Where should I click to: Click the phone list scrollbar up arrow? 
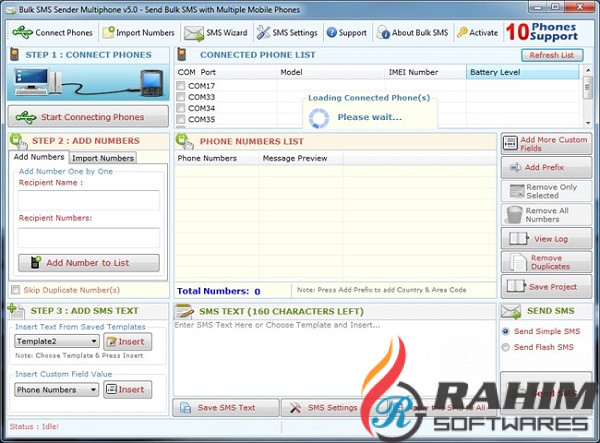pos(587,70)
